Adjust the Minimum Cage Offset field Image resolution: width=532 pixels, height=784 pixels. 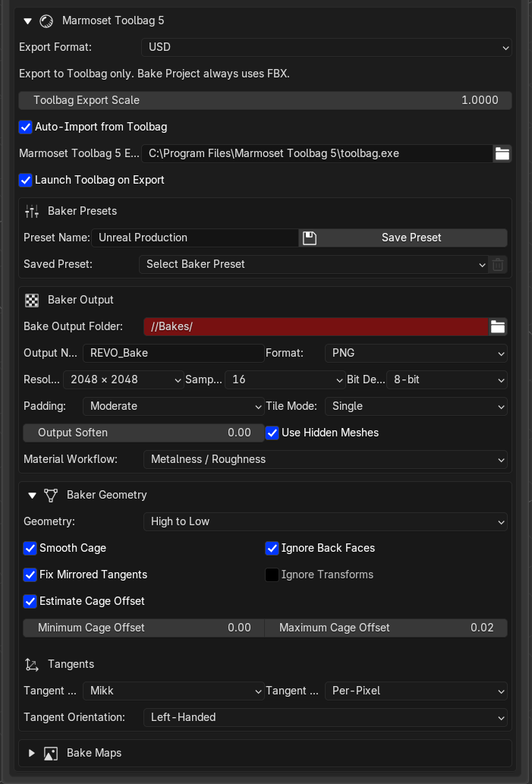click(143, 628)
